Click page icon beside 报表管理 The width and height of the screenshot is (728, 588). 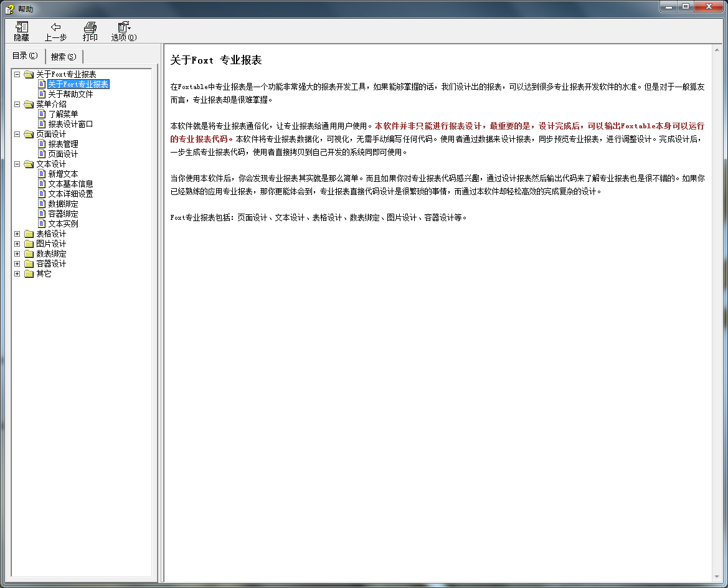(42, 144)
